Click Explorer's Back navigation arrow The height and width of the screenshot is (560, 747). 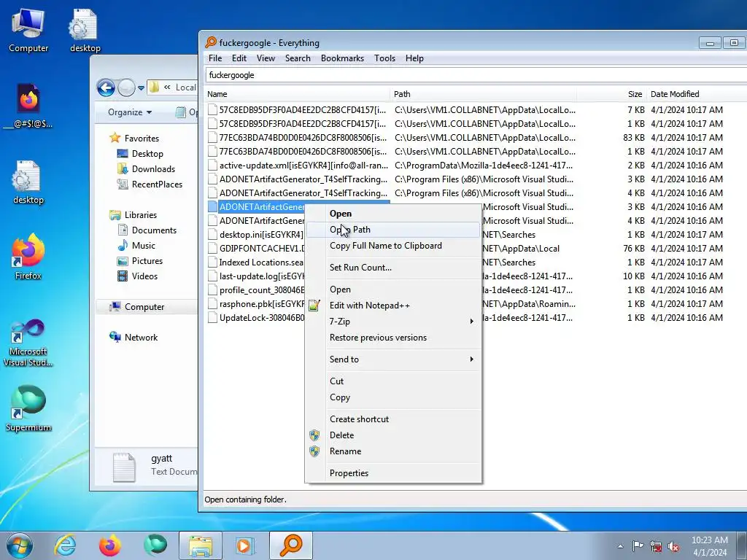pos(106,87)
